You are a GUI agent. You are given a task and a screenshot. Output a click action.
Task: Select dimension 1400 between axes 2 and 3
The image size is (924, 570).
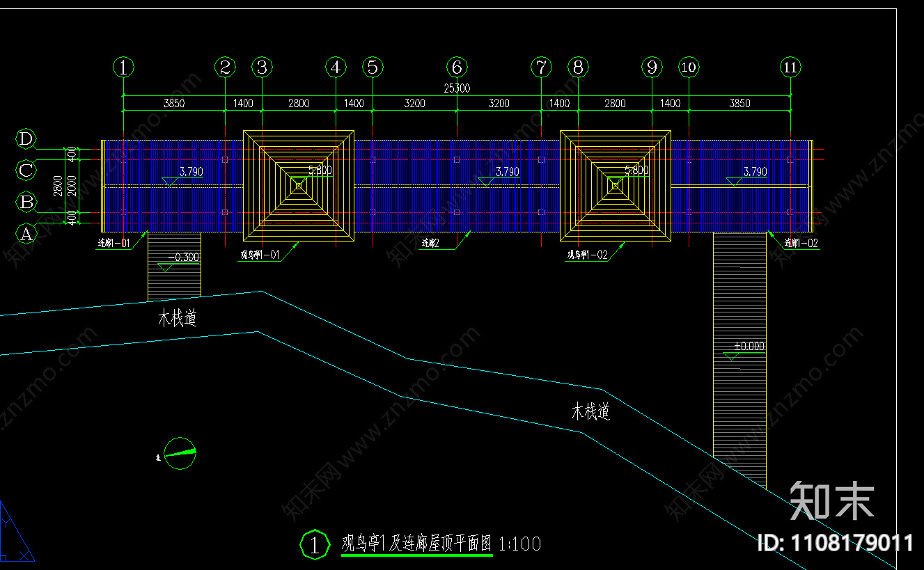[x=243, y=103]
